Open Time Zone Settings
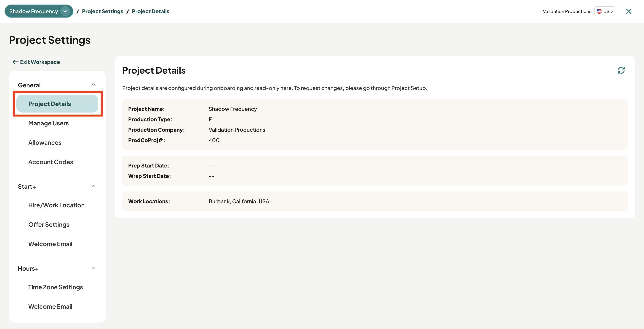 click(x=56, y=287)
